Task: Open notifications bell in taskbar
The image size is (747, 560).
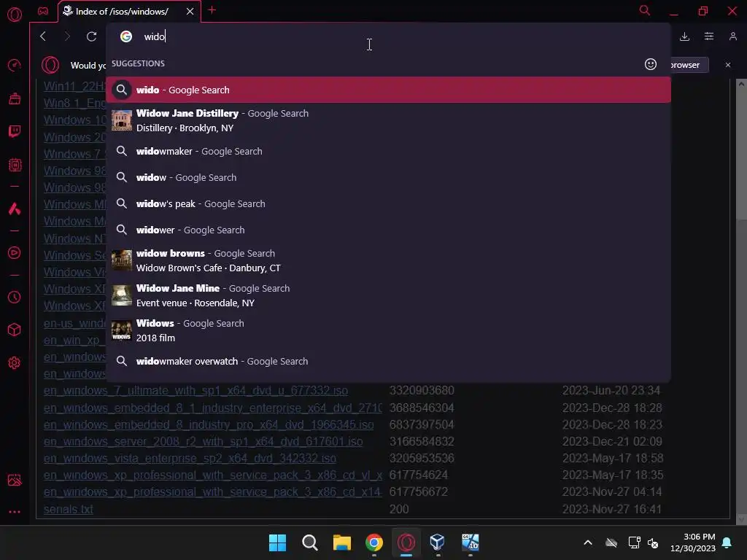Action: click(727, 542)
